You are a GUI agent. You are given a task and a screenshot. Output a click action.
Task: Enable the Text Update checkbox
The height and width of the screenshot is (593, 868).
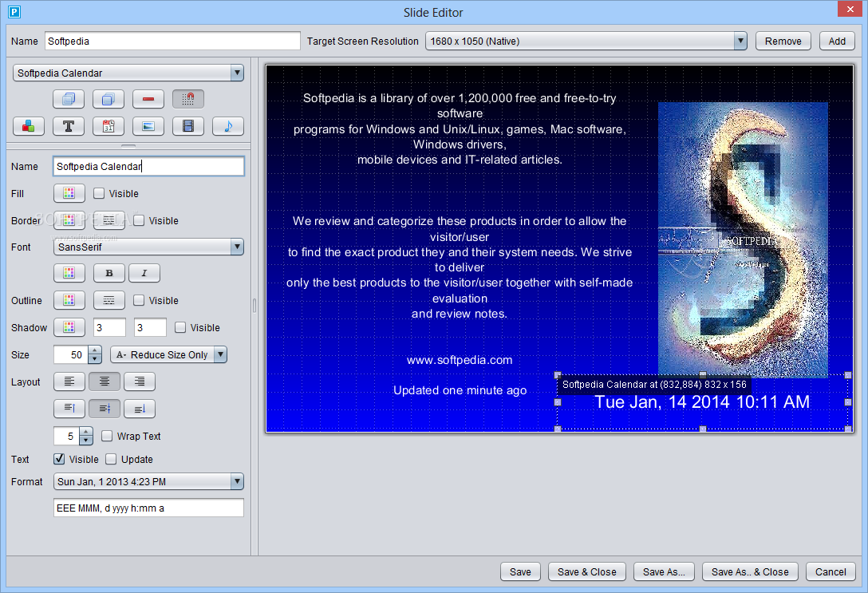pos(111,459)
